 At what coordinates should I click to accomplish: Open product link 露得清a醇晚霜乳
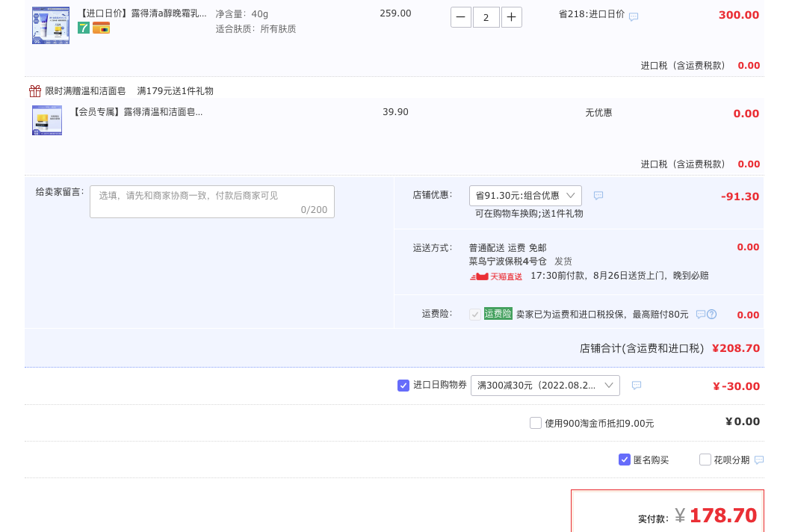pyautogui.click(x=143, y=13)
